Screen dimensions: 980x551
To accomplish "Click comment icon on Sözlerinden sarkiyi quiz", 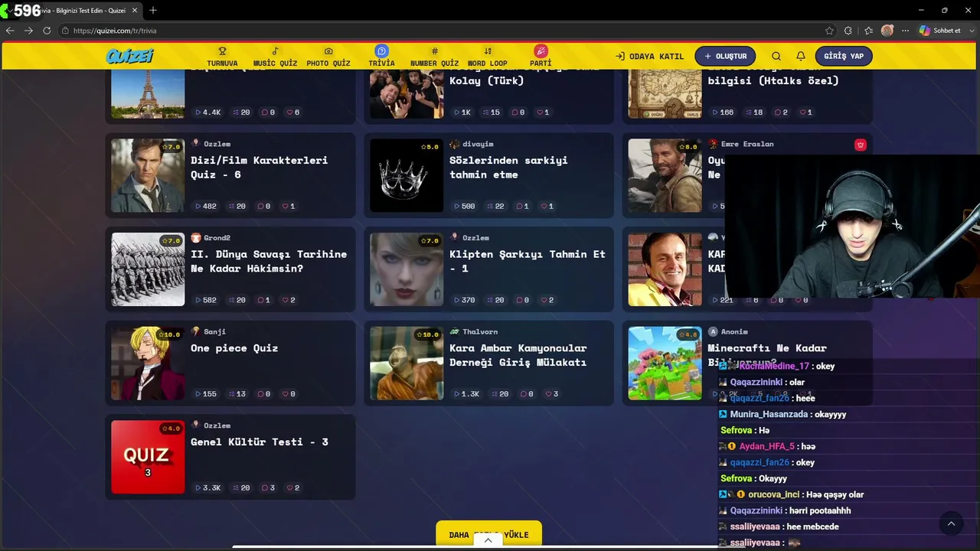I will pos(519,207).
